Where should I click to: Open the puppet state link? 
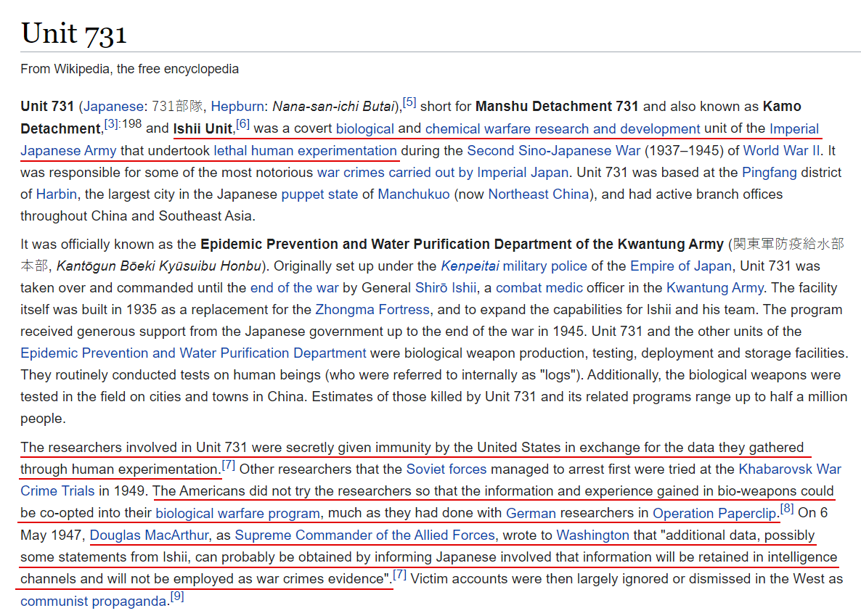(x=319, y=194)
